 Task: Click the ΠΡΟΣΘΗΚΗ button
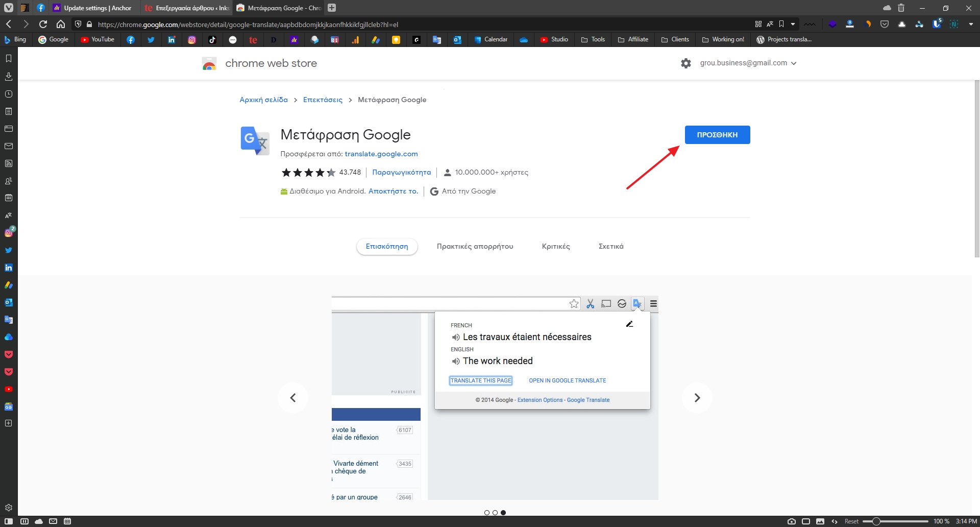tap(717, 134)
